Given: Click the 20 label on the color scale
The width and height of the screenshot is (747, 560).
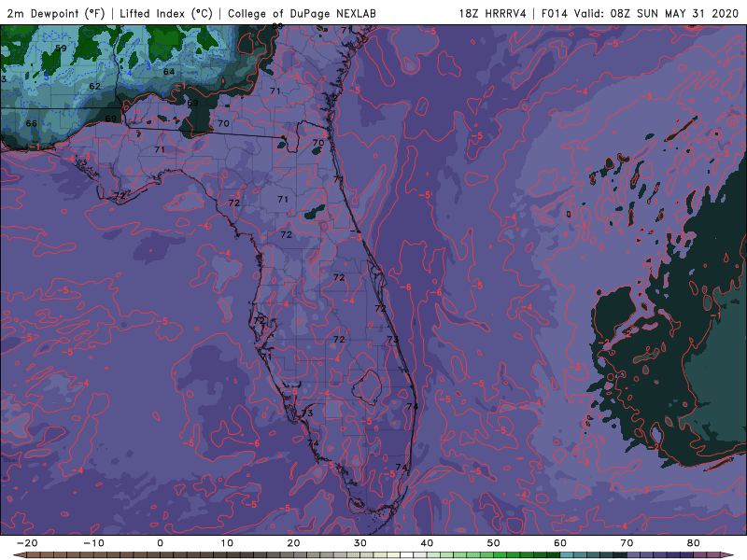Looking at the screenshot, I should point(293,543).
